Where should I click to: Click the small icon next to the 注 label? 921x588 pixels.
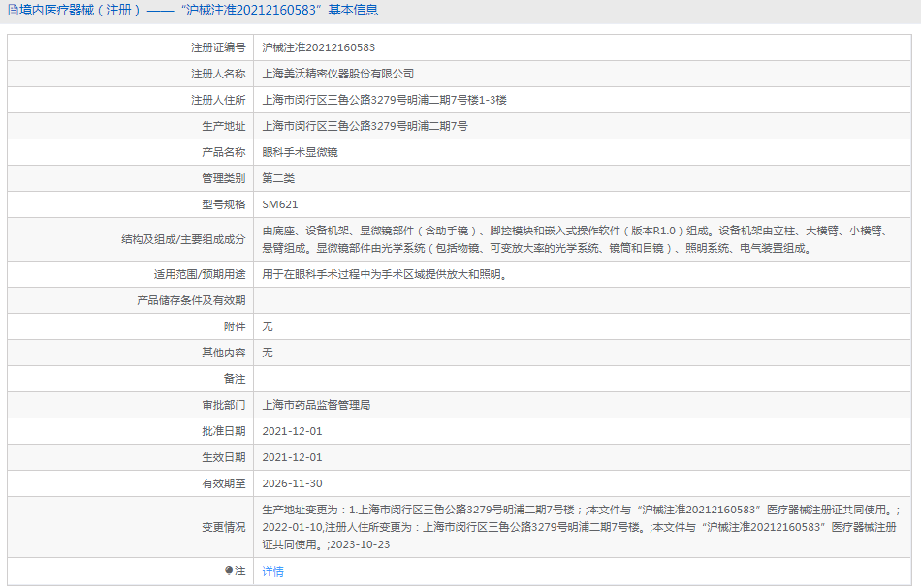coord(229,571)
